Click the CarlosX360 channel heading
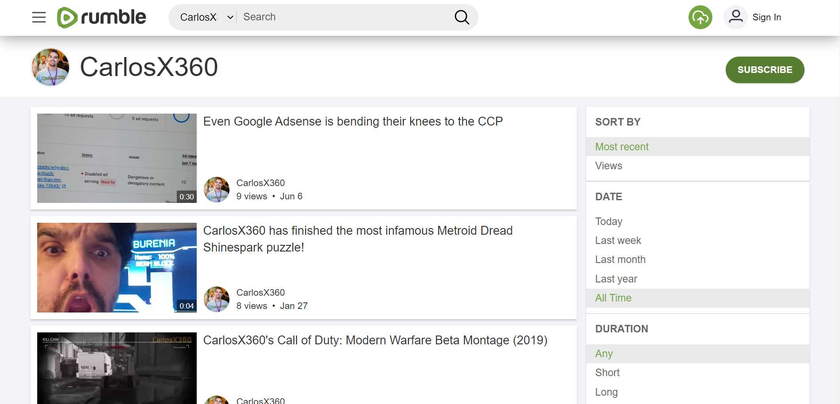This screenshot has height=404, width=840. coord(149,68)
